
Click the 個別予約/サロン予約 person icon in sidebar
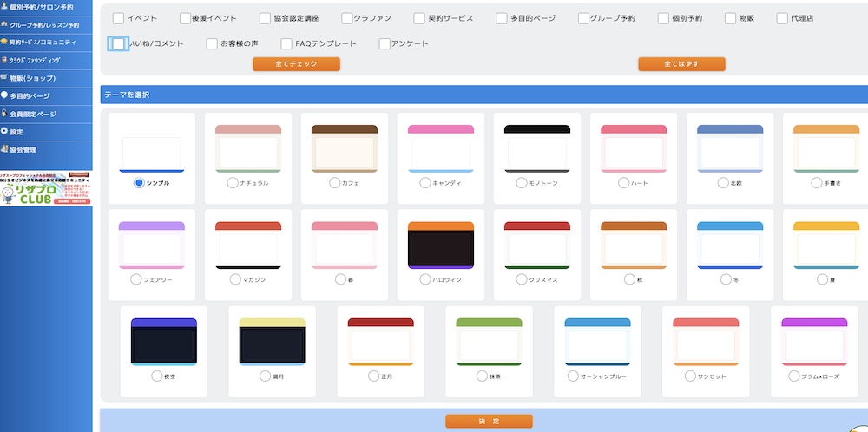pyautogui.click(x=4, y=7)
